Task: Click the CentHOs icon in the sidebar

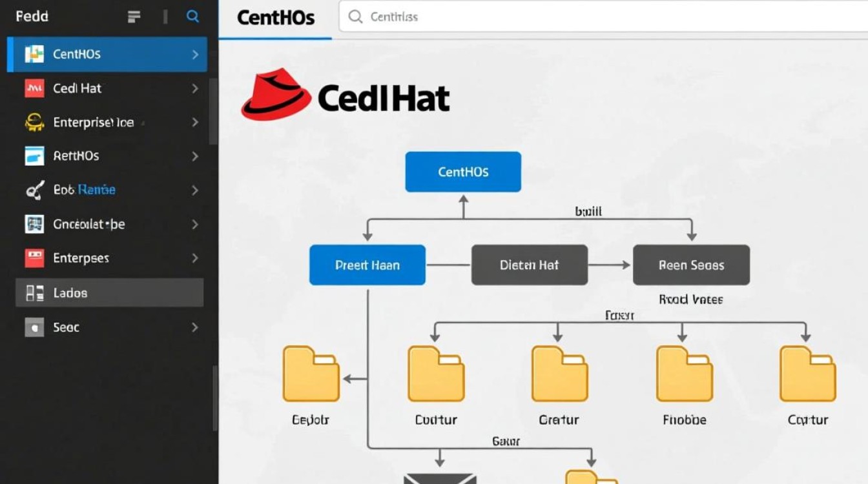Action: pos(34,54)
